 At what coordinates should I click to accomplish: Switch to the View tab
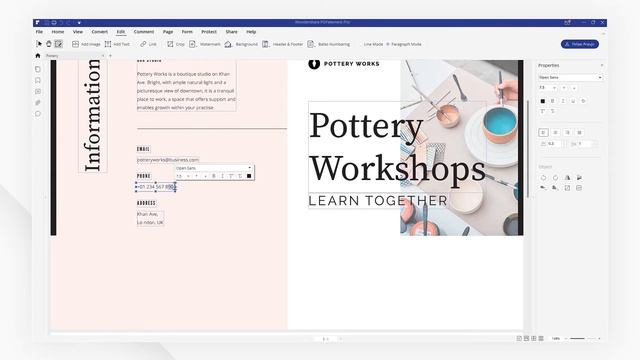point(78,32)
